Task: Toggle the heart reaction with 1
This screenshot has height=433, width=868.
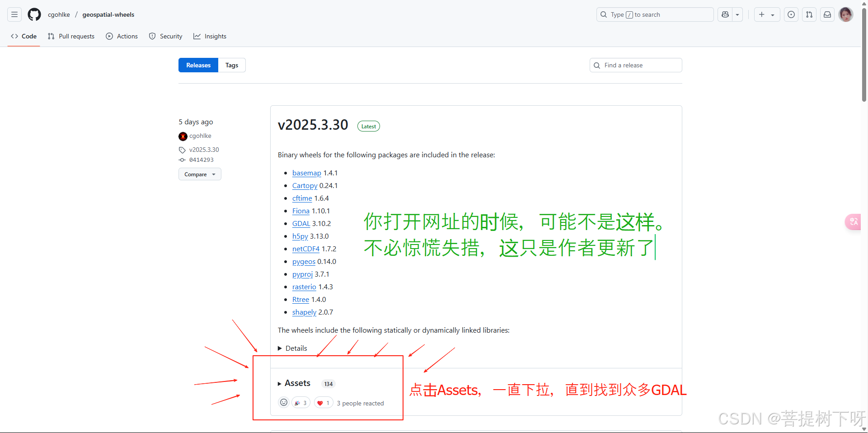Action: pyautogui.click(x=324, y=403)
